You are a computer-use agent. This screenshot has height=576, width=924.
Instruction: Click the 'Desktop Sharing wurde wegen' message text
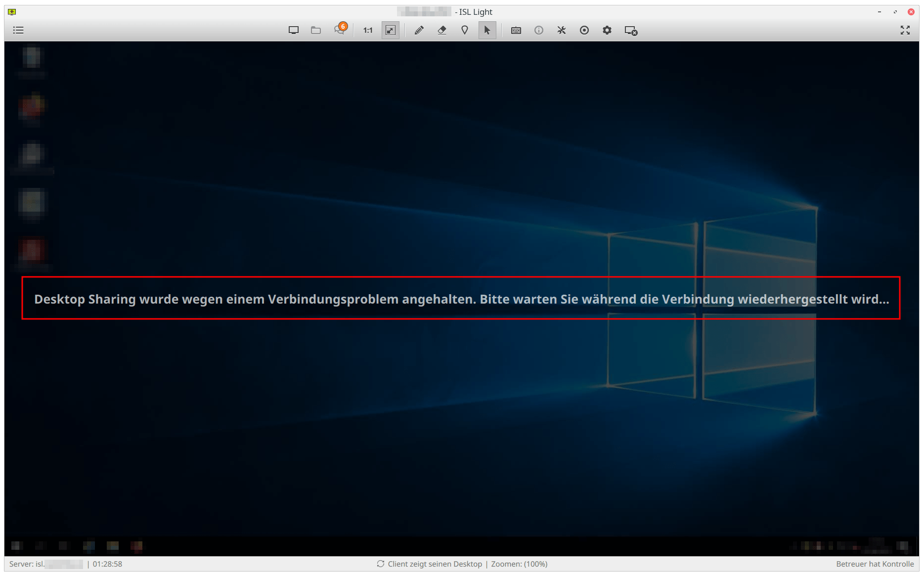pos(461,299)
